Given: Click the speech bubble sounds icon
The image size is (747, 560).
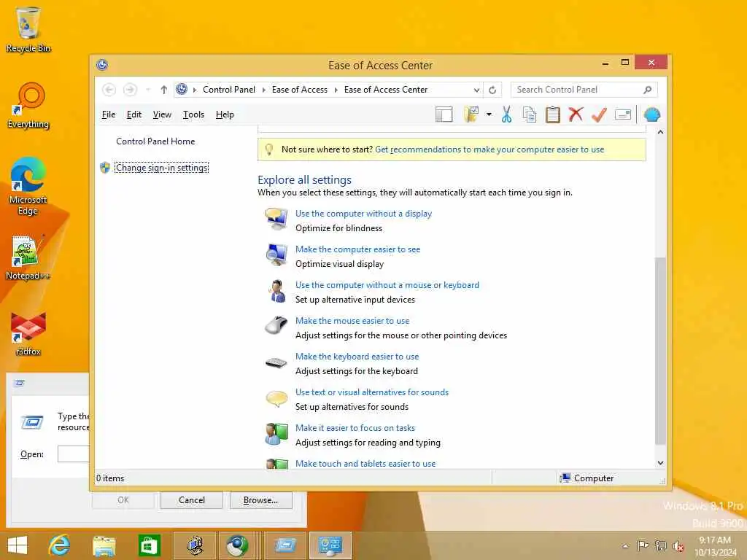Looking at the screenshot, I should (x=276, y=399).
